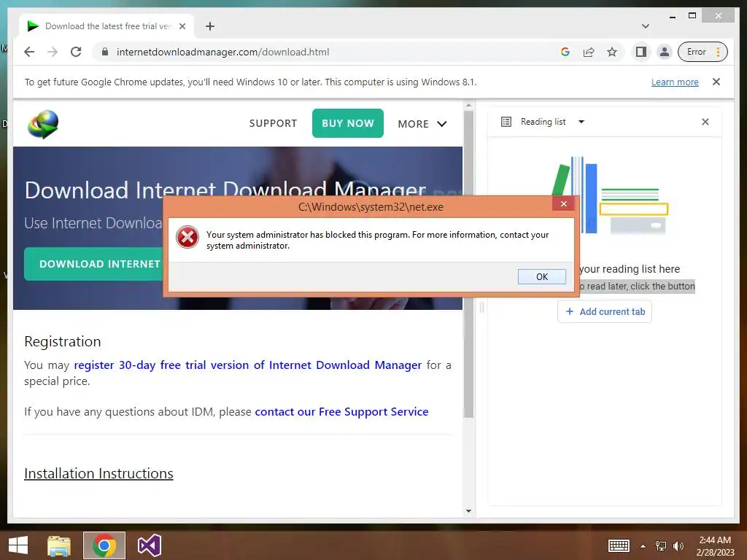Click the side panel resize handle
The width and height of the screenshot is (747, 560).
(481, 308)
